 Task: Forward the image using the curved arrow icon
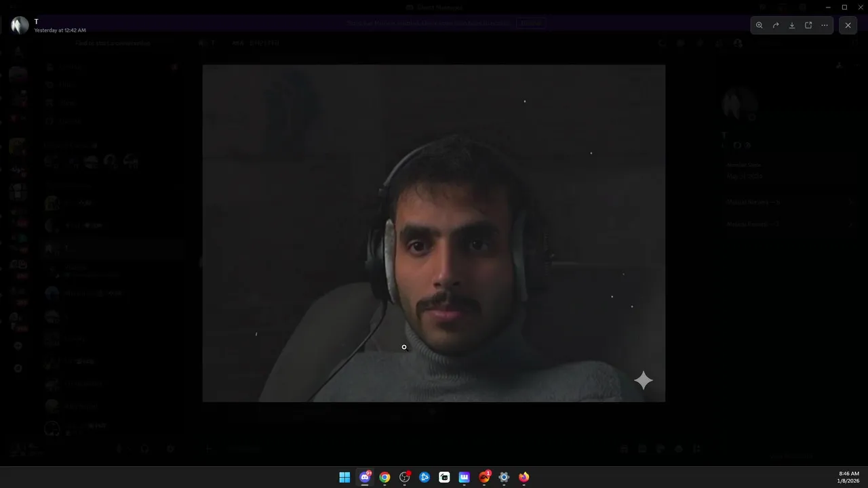[775, 25]
